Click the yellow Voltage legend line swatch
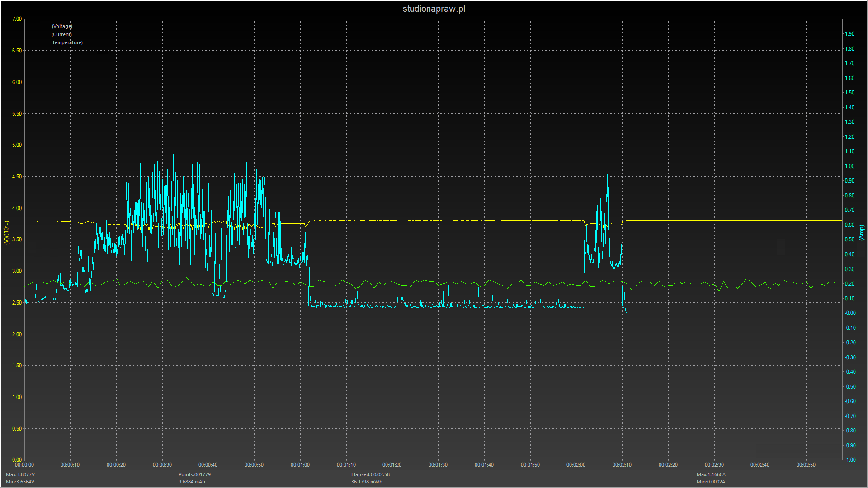This screenshot has height=488, width=868. click(38, 26)
